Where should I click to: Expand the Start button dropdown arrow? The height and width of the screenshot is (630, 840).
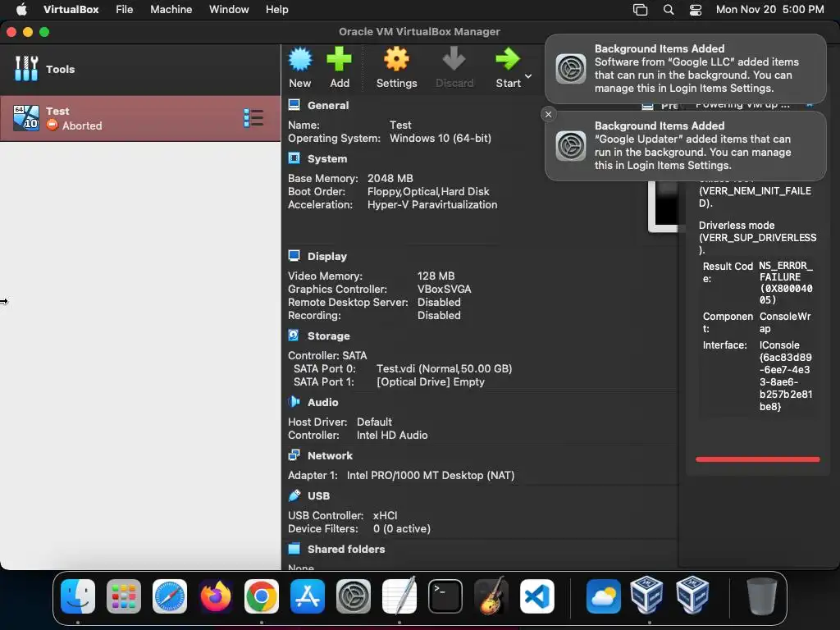(x=528, y=76)
